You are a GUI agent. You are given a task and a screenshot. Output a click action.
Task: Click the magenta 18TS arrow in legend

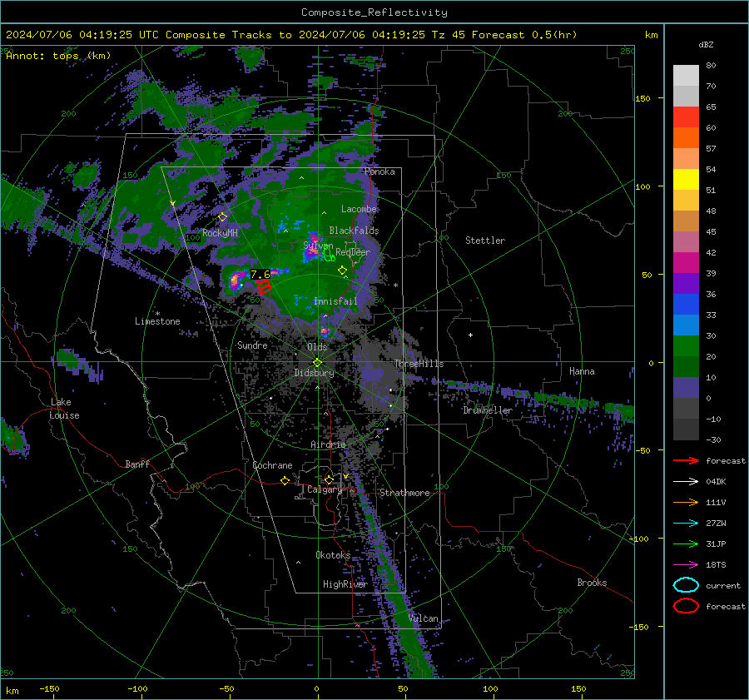coord(686,565)
